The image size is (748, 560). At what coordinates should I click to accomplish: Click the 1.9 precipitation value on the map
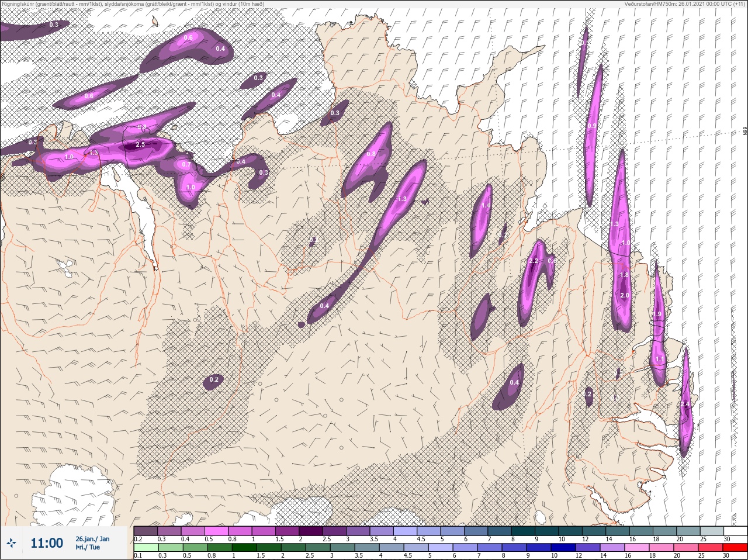[657, 314]
